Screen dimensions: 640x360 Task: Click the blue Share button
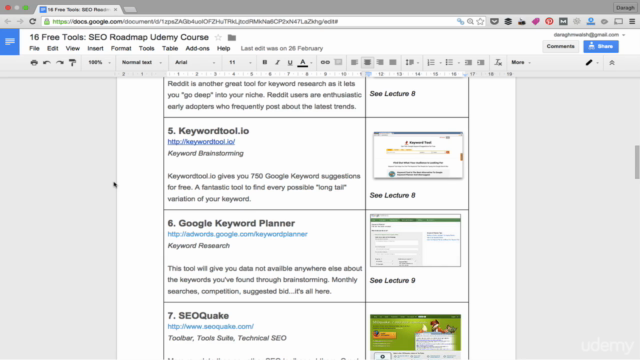(601, 46)
